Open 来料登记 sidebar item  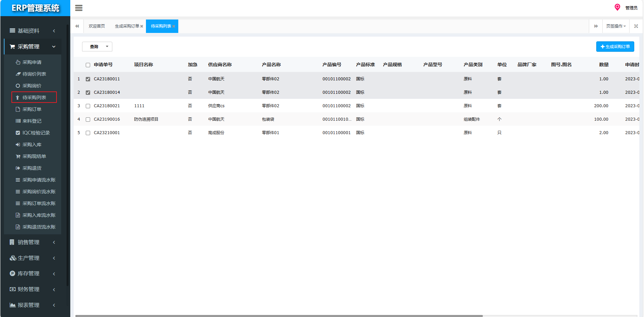[32, 121]
